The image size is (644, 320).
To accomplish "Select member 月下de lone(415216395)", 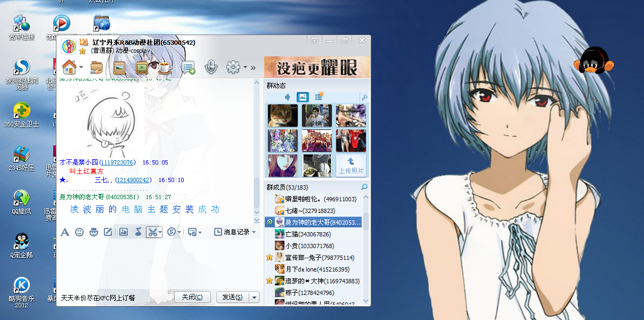I will coord(313,269).
